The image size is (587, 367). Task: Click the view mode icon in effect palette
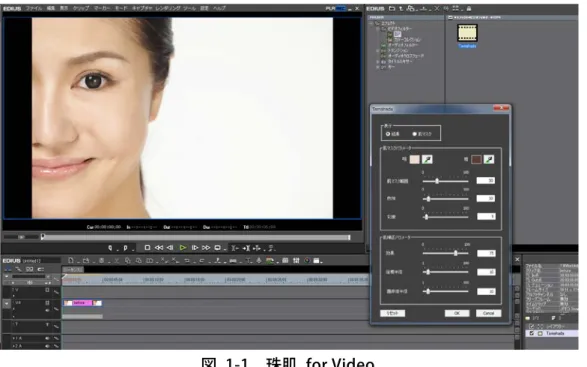[456, 8]
